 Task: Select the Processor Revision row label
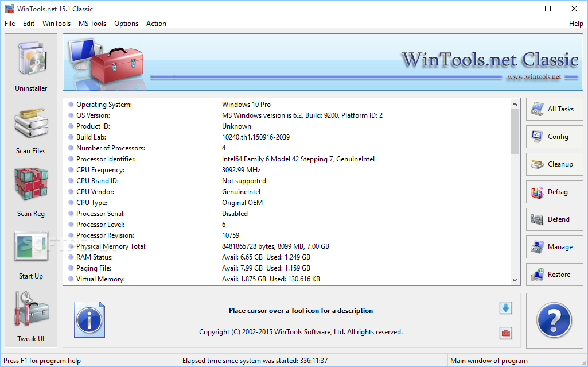(105, 235)
